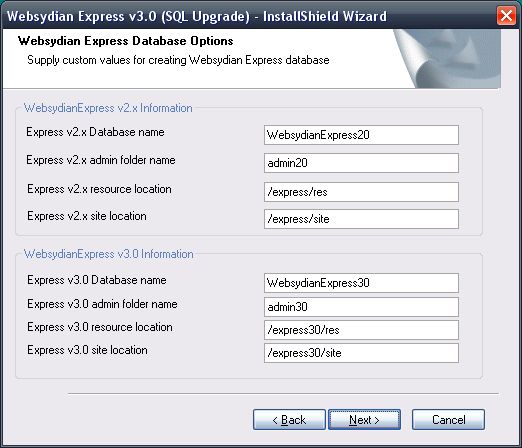This screenshot has height=448, width=522.
Task: Edit the Express v2.x Database name field
Action: coord(361,135)
